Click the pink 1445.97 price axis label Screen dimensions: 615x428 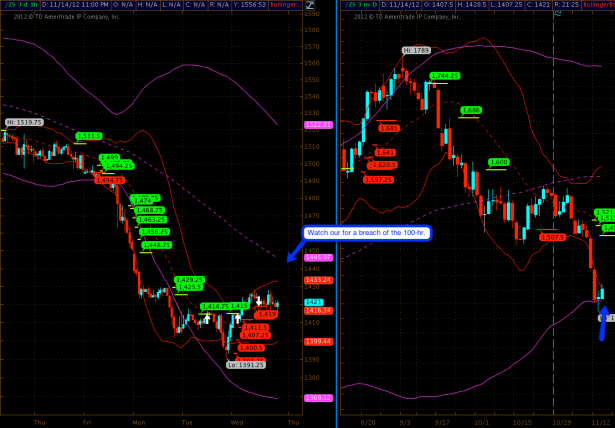point(317,257)
